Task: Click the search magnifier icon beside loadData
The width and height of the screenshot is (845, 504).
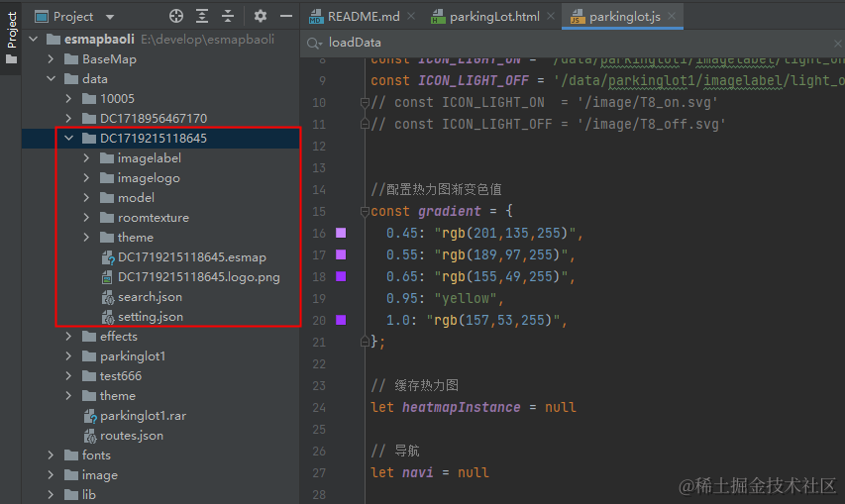Action: (x=314, y=43)
